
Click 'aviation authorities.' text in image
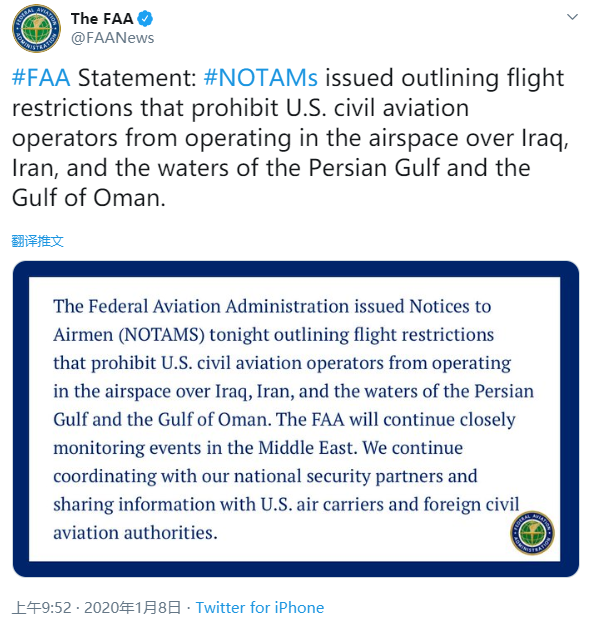tap(135, 533)
